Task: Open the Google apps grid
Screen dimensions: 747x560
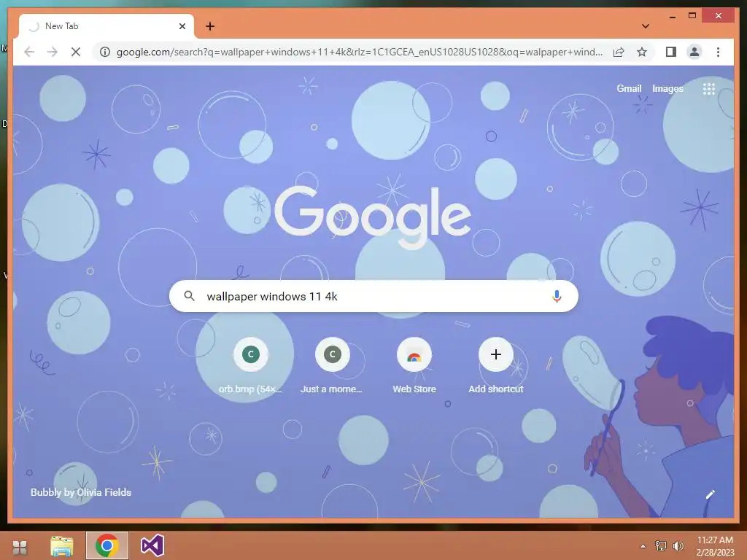Action: click(709, 88)
